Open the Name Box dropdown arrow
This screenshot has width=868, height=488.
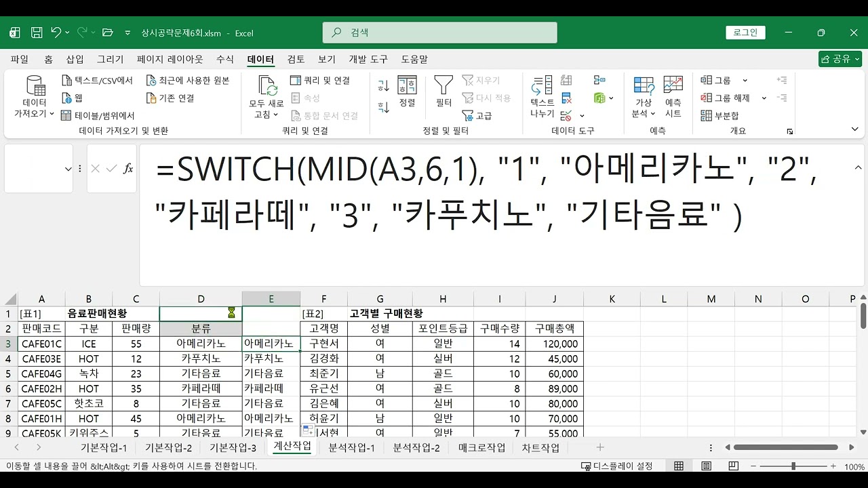coord(68,169)
